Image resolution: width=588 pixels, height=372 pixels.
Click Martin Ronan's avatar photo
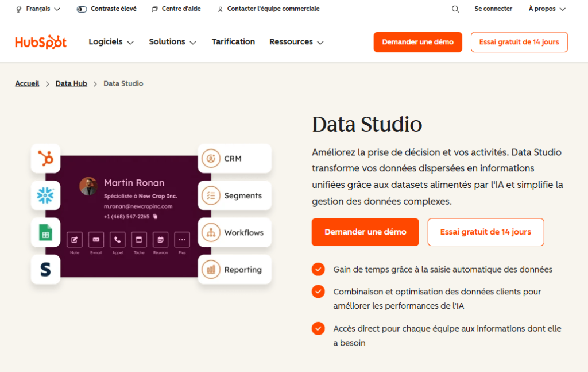[x=88, y=186]
